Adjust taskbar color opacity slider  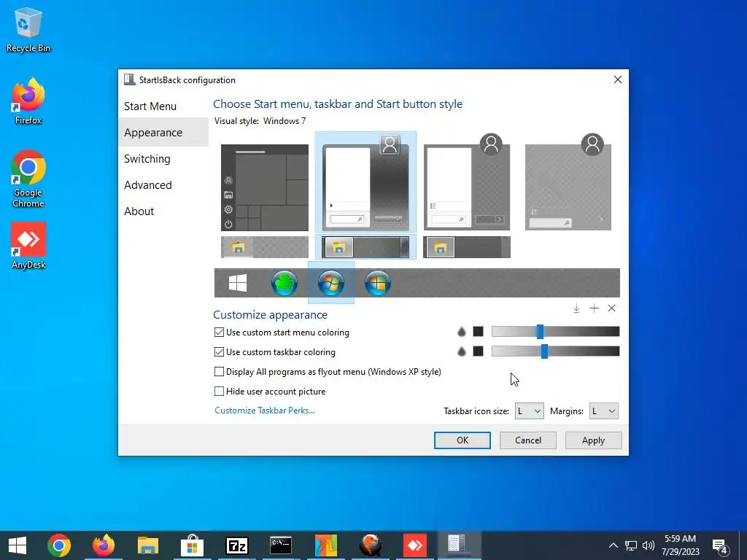(x=555, y=351)
